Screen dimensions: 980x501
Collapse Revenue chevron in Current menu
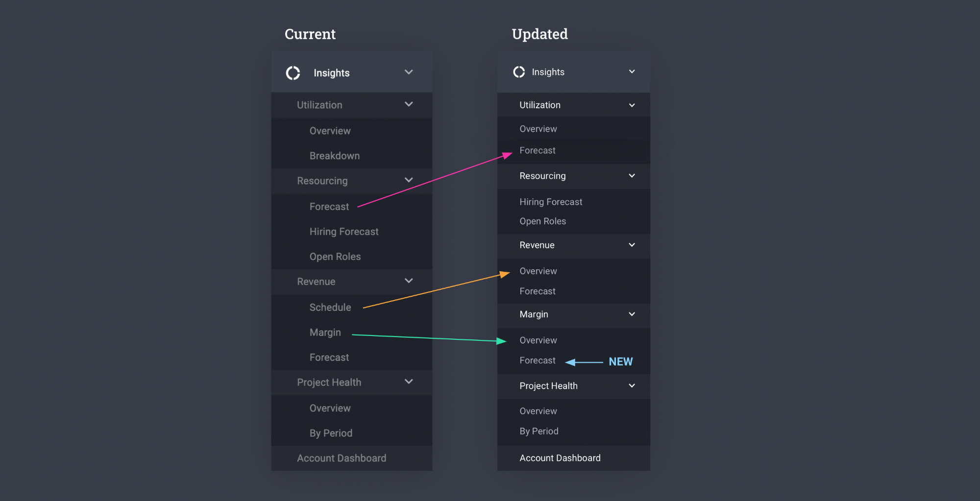coord(409,281)
